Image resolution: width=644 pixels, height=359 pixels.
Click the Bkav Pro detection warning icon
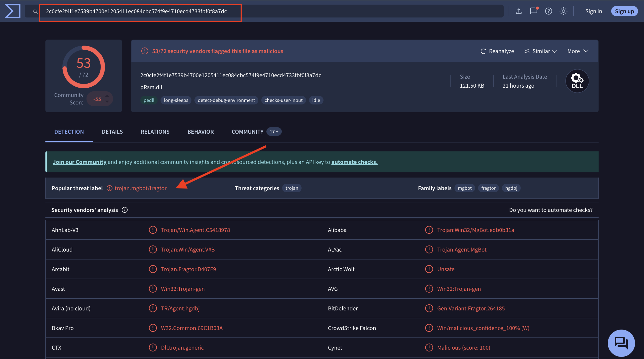[153, 328]
